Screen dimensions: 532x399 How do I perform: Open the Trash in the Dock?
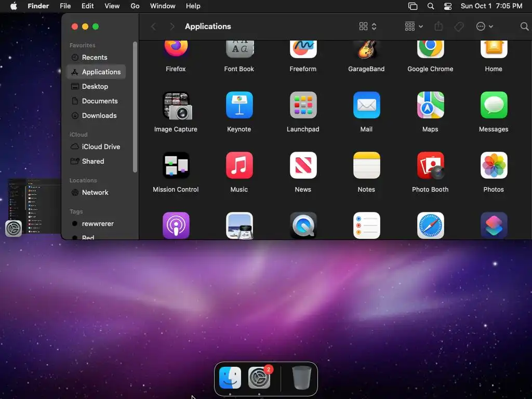click(x=302, y=378)
